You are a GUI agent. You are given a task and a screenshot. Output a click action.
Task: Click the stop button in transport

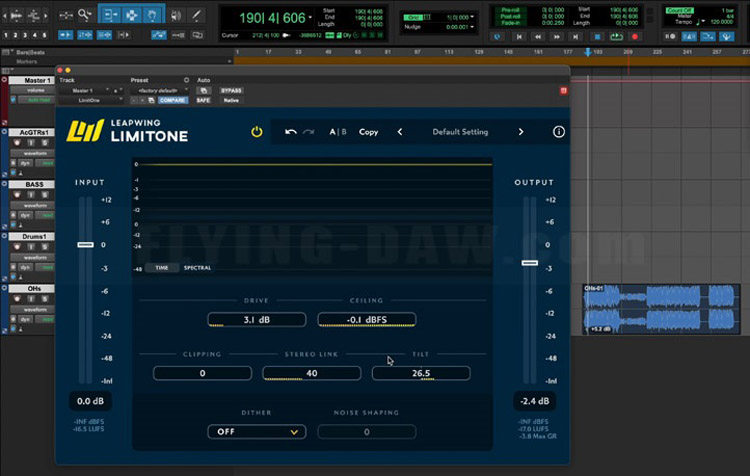(597, 36)
